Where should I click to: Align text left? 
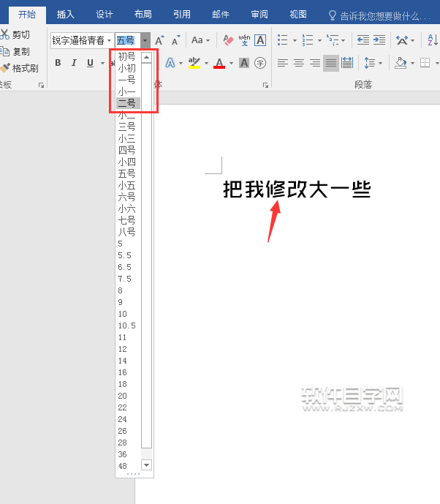[283, 63]
